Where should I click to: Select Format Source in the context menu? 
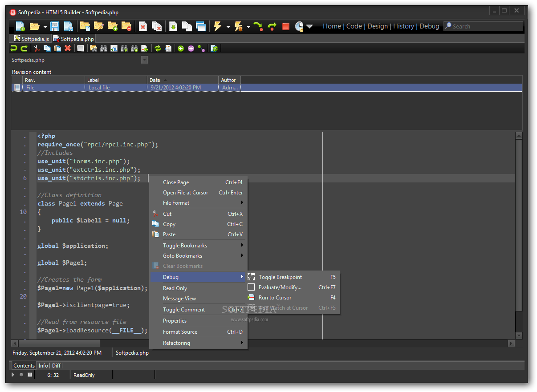[198, 332]
